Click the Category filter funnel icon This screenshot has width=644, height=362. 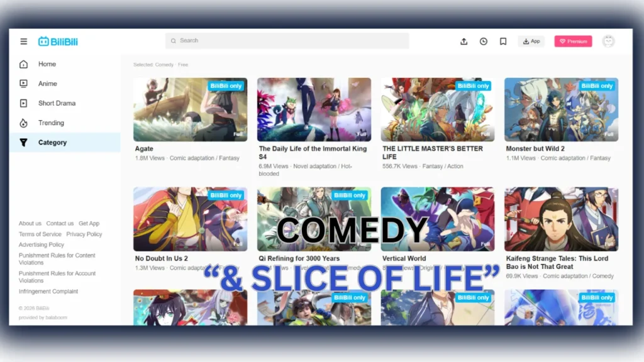[x=26, y=142]
